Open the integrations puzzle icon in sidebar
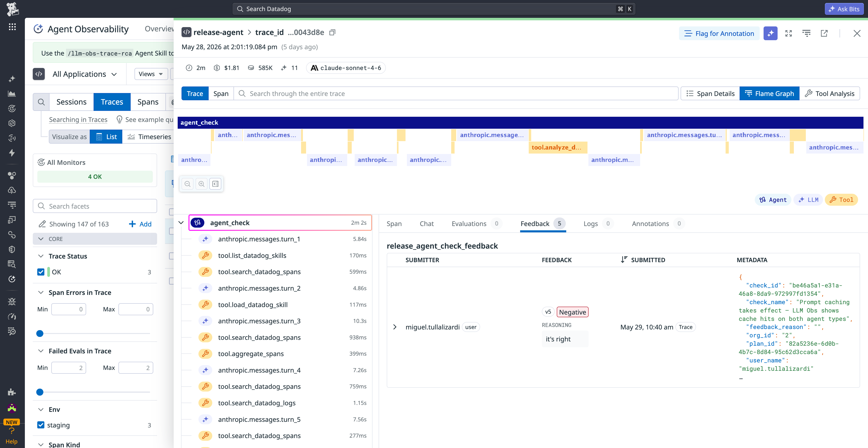 12,392
